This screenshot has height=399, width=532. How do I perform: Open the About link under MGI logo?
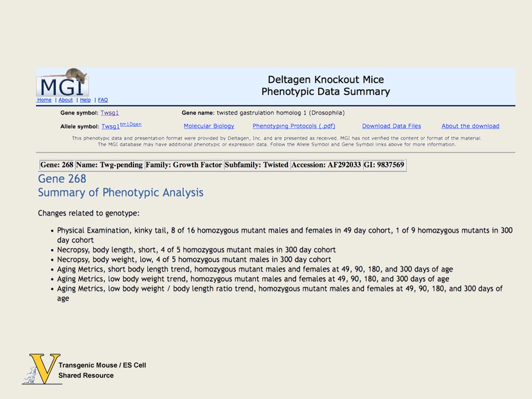tap(65, 100)
